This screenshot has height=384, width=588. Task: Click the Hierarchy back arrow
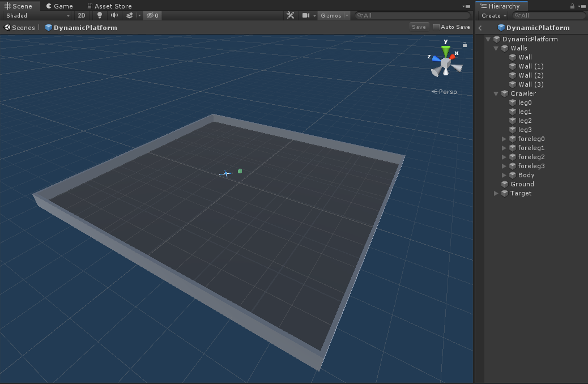coord(480,28)
